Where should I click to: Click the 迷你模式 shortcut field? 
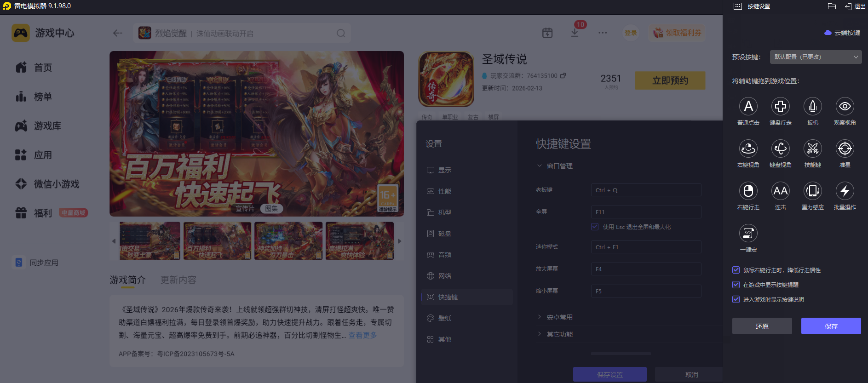[x=646, y=247]
